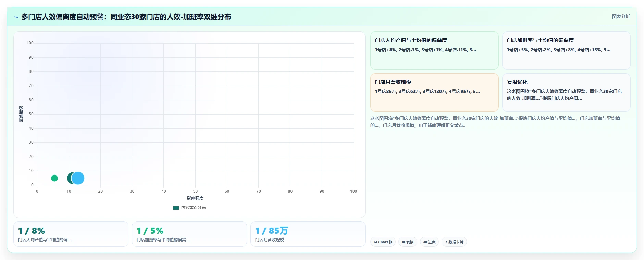Click the icon inside the 表格 chip
The width and height of the screenshot is (644, 260).
(404, 242)
